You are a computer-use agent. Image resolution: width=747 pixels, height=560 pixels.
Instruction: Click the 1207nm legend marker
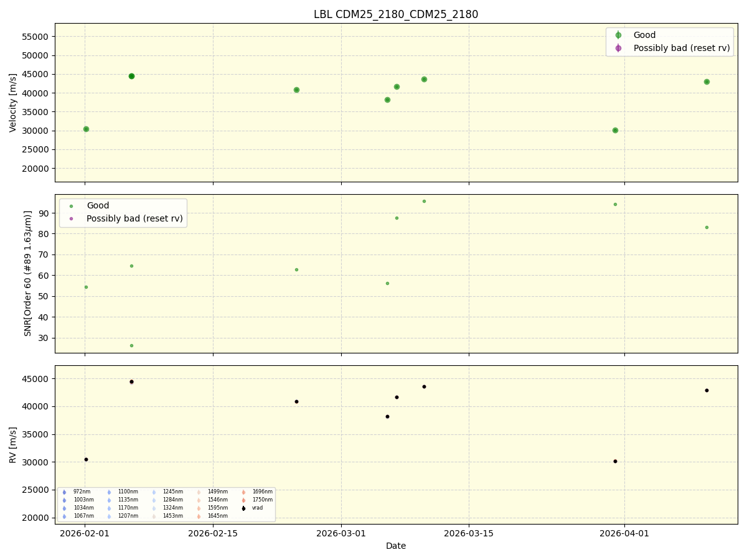(109, 516)
